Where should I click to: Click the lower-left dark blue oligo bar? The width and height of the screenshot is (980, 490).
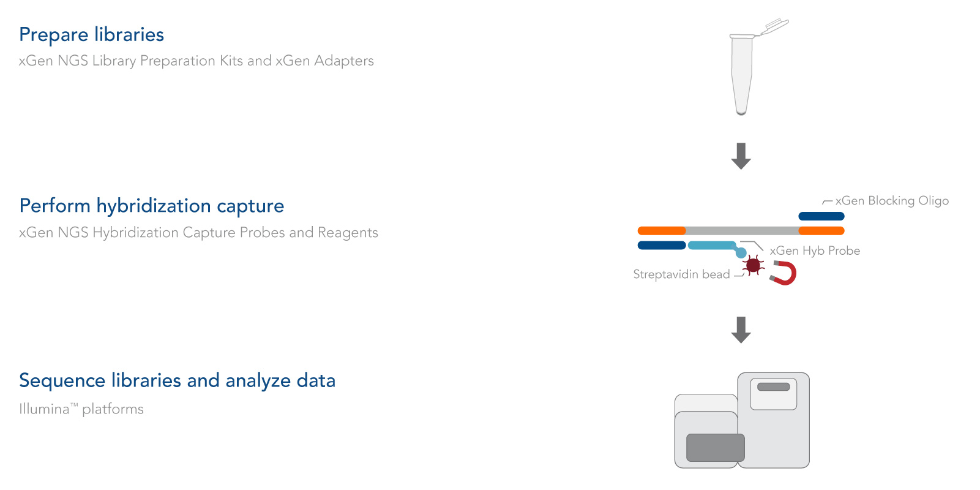[662, 246]
